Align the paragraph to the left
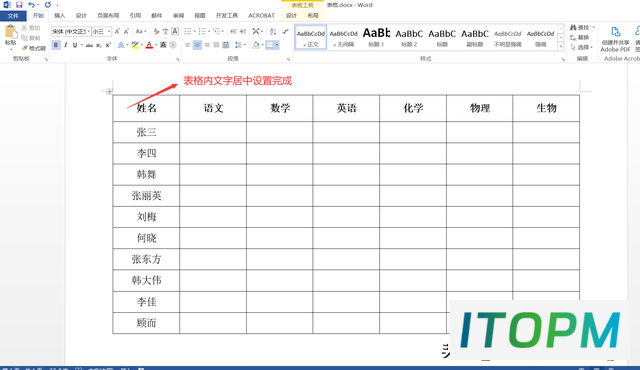Screen dimensions: 640x370 tap(188, 45)
